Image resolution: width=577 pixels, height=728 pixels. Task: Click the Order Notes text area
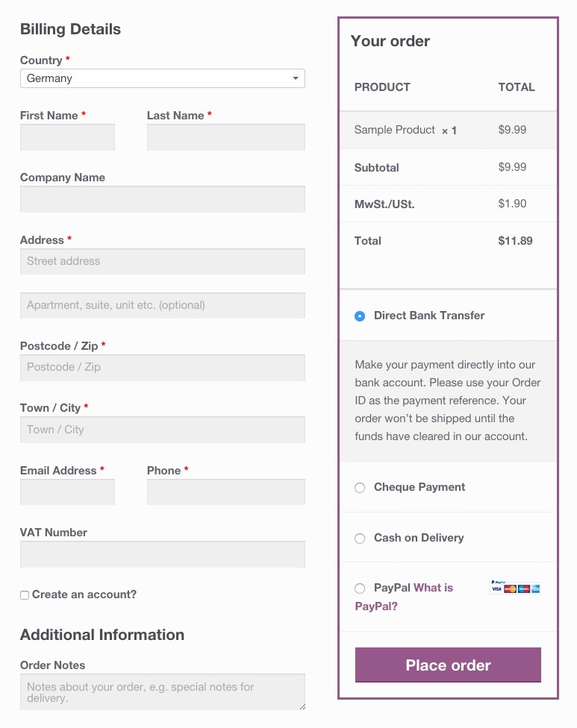tap(163, 691)
